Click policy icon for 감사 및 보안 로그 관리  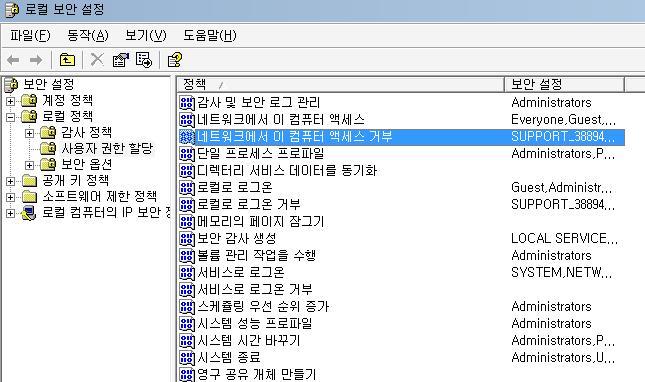pos(187,102)
